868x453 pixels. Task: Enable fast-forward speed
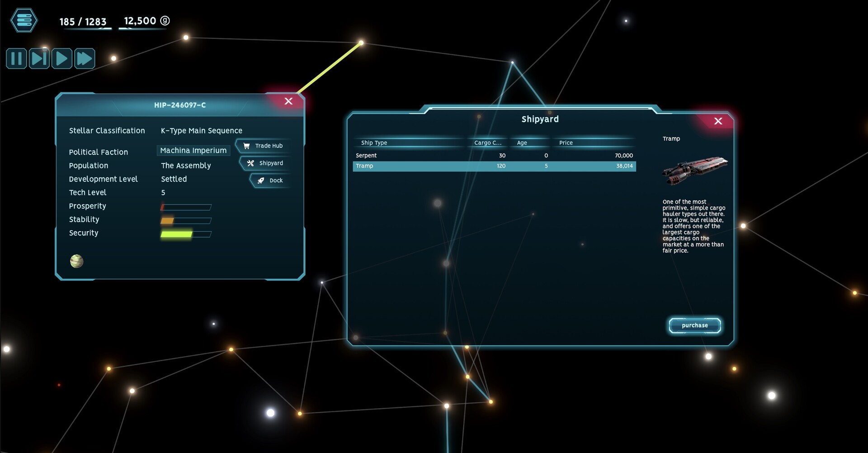[x=85, y=58]
